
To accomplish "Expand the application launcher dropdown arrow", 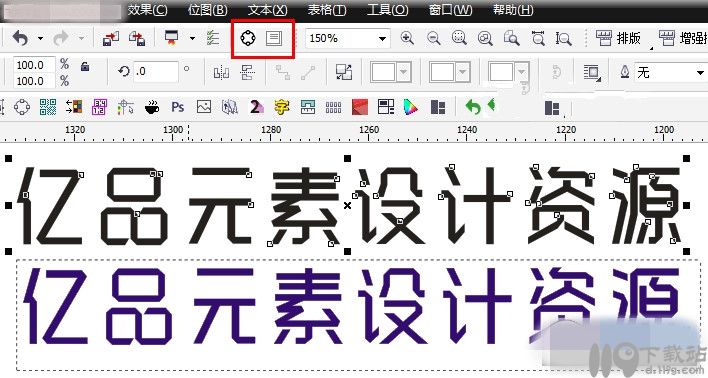I will click(x=192, y=39).
